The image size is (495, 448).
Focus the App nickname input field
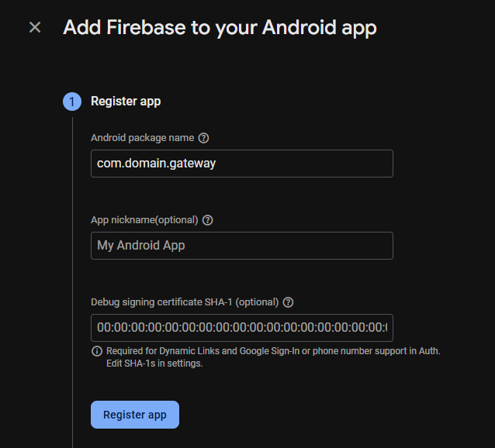tap(241, 246)
